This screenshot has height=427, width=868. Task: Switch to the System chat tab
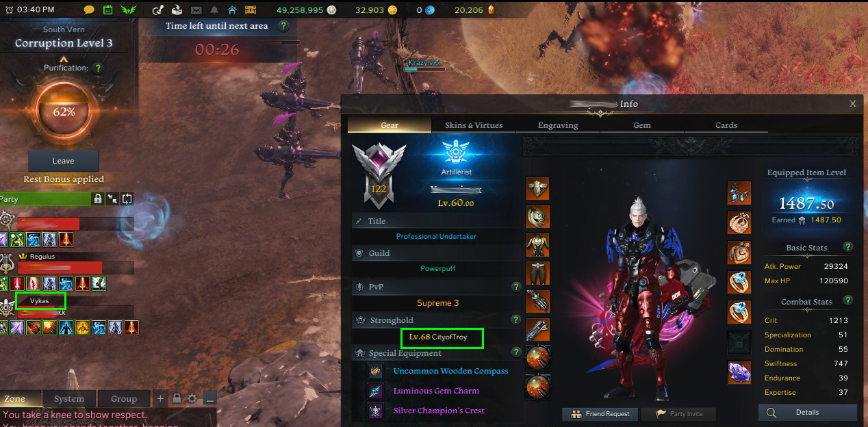tap(69, 398)
